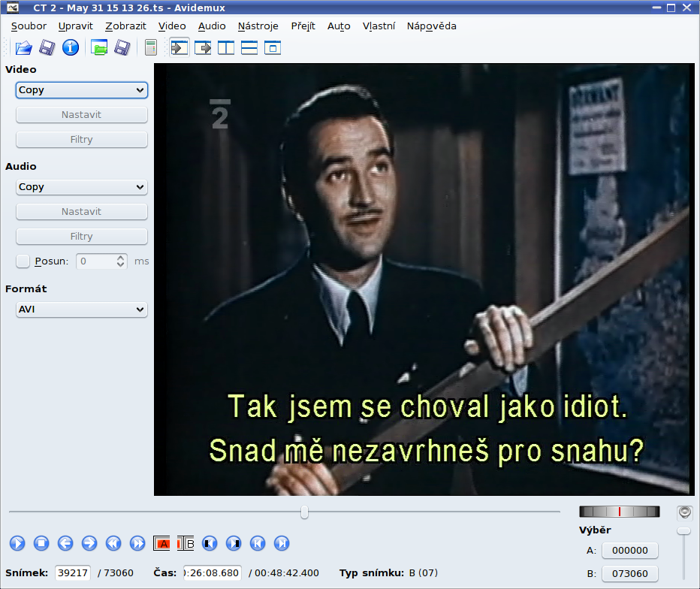
Task: Click the jog shuttle wheel control
Action: (x=619, y=512)
